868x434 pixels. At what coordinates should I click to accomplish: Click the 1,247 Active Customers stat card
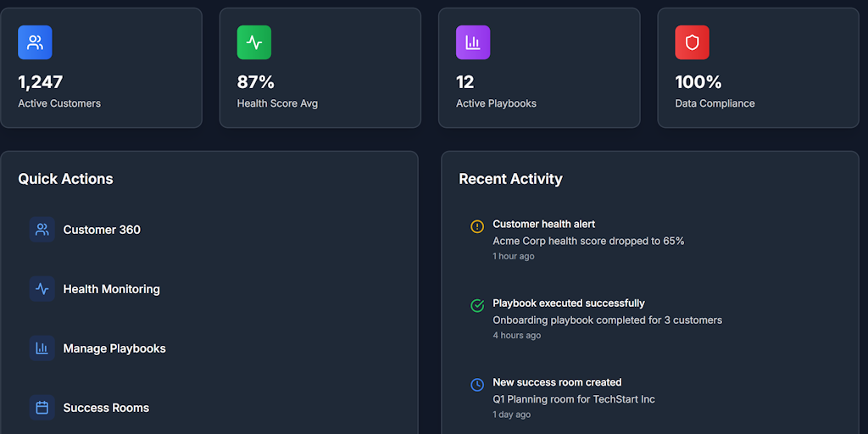(x=102, y=68)
